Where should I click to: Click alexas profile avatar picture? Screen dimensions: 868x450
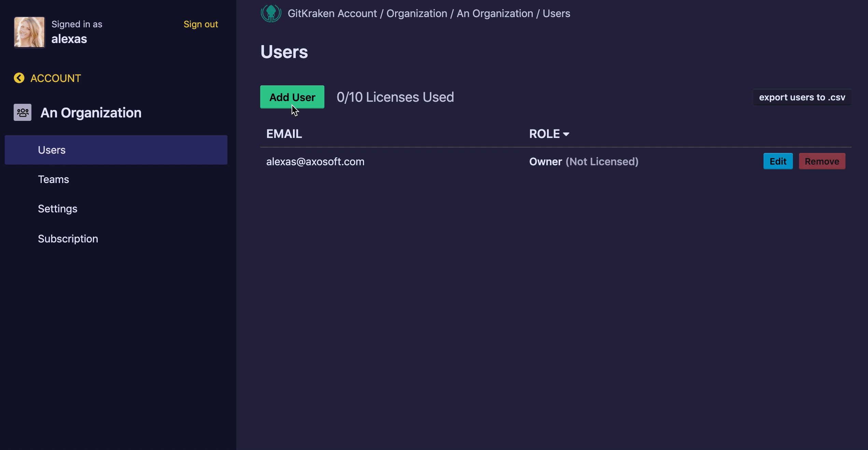click(x=29, y=32)
